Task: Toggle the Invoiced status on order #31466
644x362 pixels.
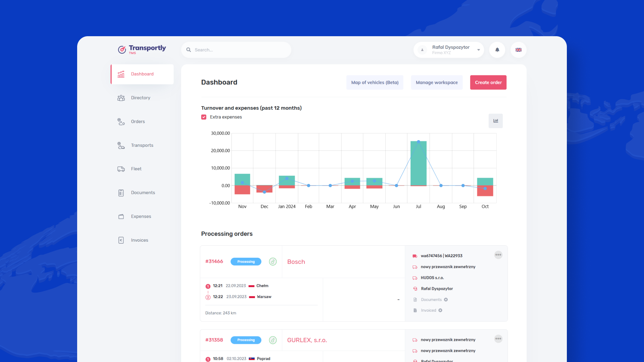Action: 440,310
